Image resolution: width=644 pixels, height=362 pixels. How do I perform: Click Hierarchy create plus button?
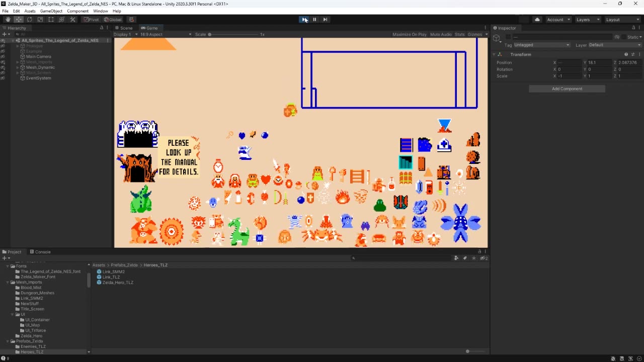(5, 34)
